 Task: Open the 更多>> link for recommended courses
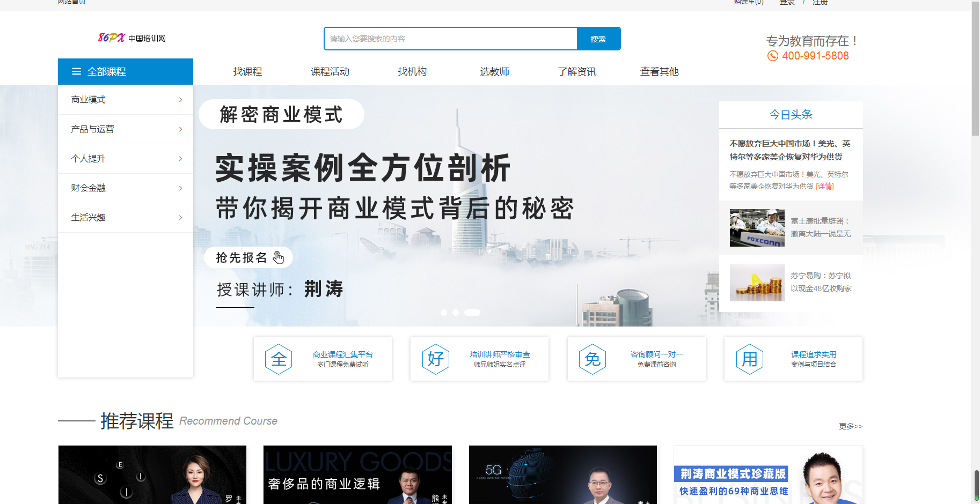click(851, 426)
